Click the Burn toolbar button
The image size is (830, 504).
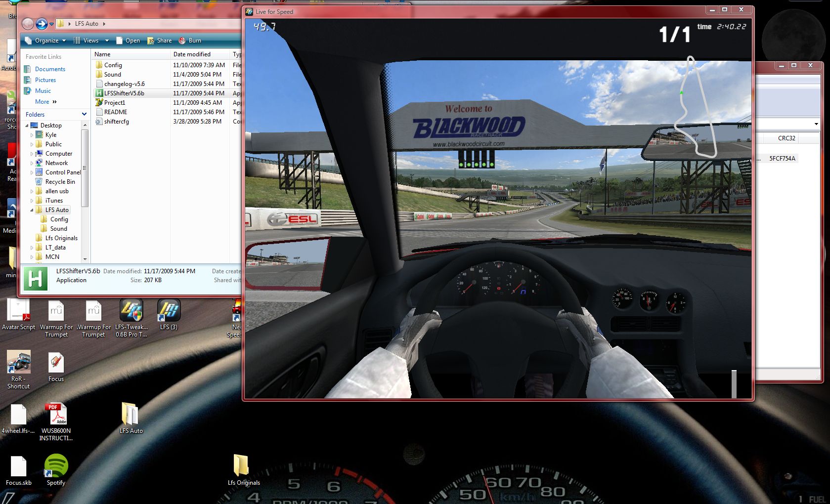click(x=190, y=41)
